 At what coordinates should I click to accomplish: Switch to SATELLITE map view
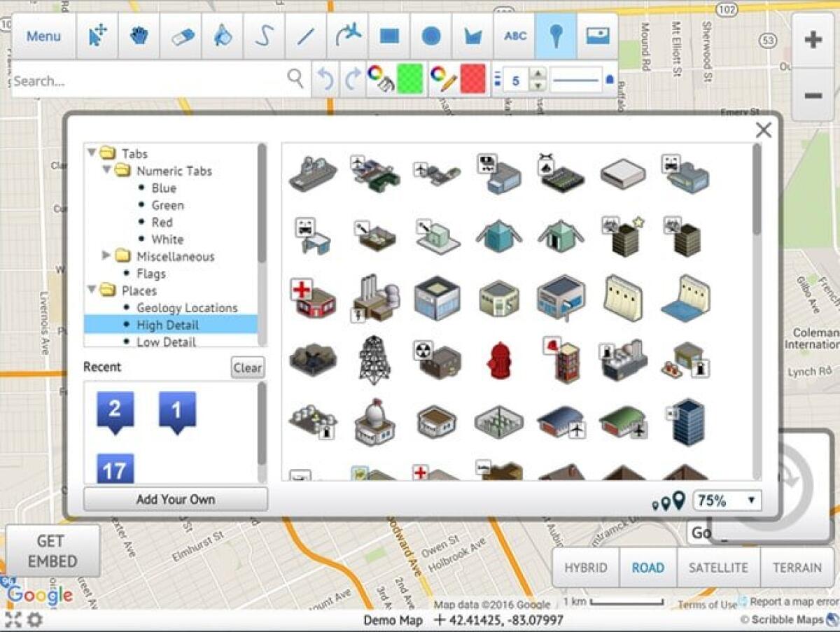point(718,568)
